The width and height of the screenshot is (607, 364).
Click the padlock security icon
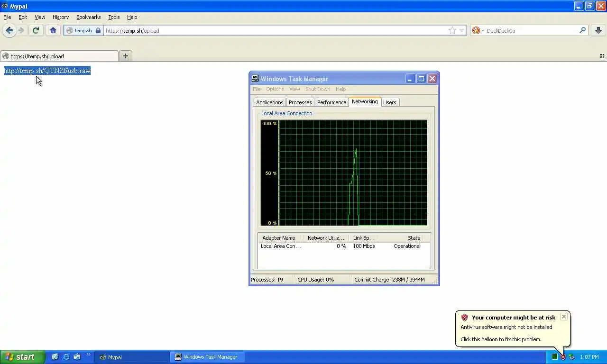98,30
